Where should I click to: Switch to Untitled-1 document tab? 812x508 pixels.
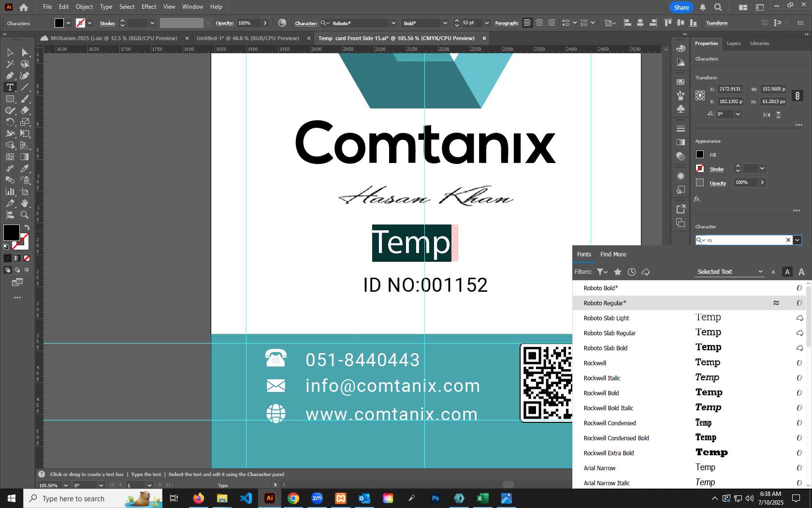247,38
